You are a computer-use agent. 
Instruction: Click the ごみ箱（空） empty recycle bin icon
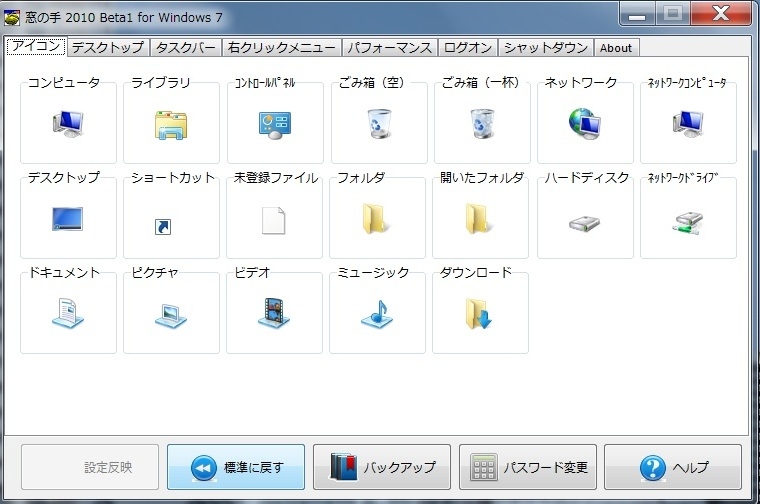pos(379,124)
